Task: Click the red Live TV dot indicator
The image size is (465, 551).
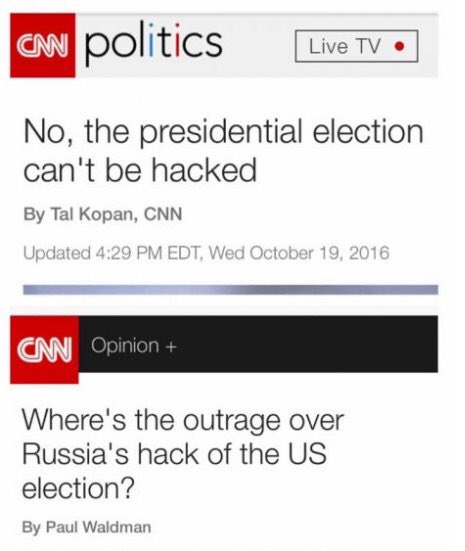Action: point(399,46)
